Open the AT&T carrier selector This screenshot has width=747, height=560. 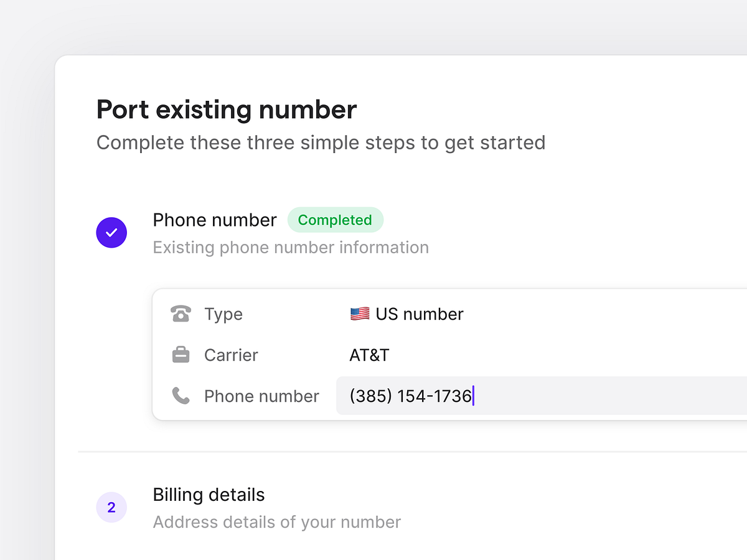(370, 355)
